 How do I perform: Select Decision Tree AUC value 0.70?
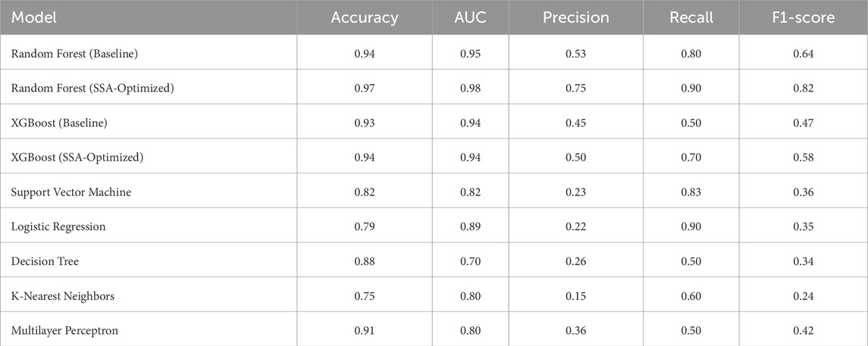pyautogui.click(x=470, y=261)
